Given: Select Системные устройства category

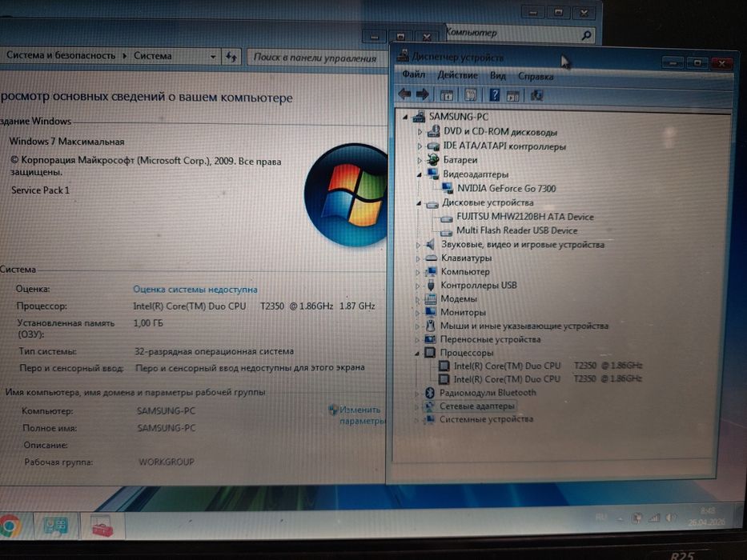Looking at the screenshot, I should tap(486, 419).
